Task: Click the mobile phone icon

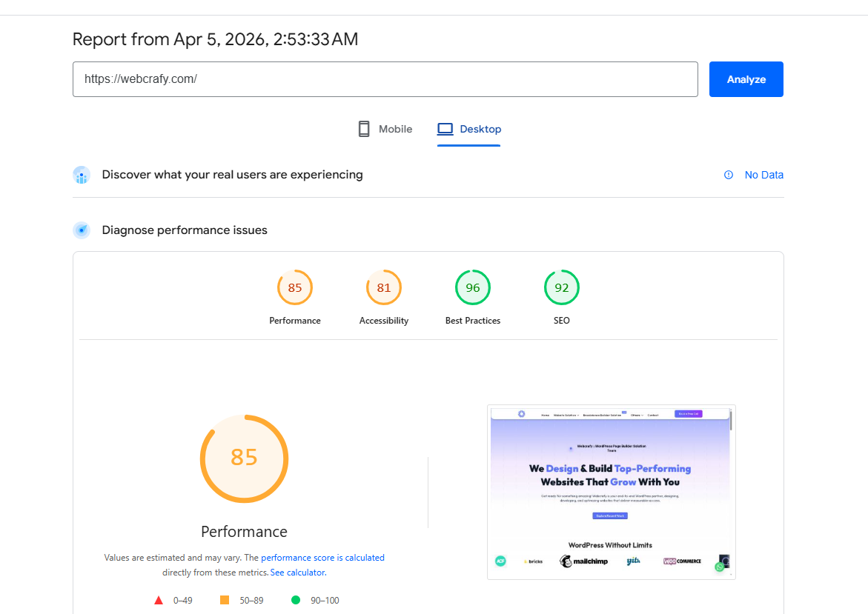Action: pyautogui.click(x=364, y=129)
